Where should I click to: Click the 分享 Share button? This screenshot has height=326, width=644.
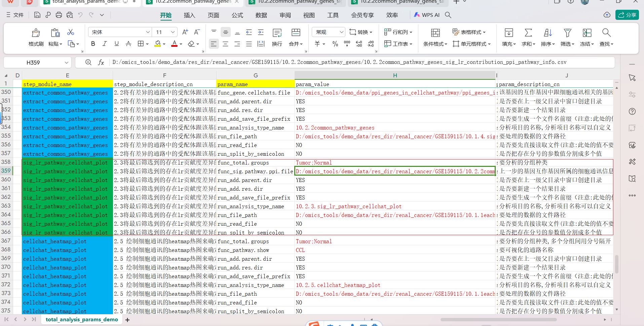pyautogui.click(x=627, y=15)
